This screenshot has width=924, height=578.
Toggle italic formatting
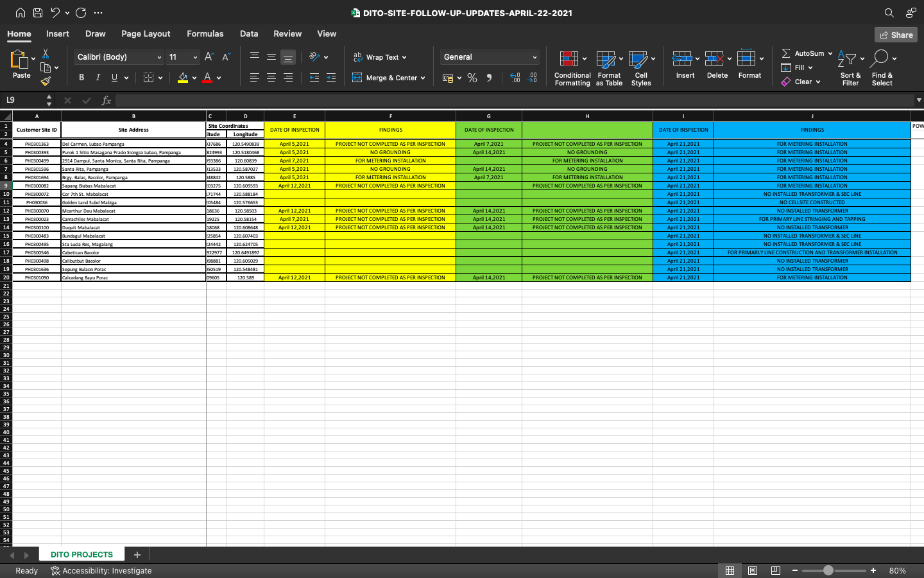98,78
